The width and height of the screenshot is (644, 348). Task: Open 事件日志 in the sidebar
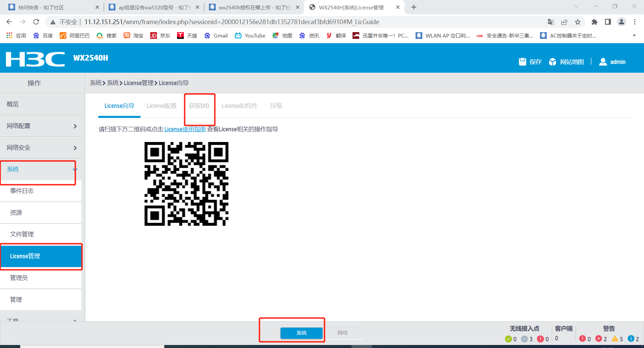[41, 191]
